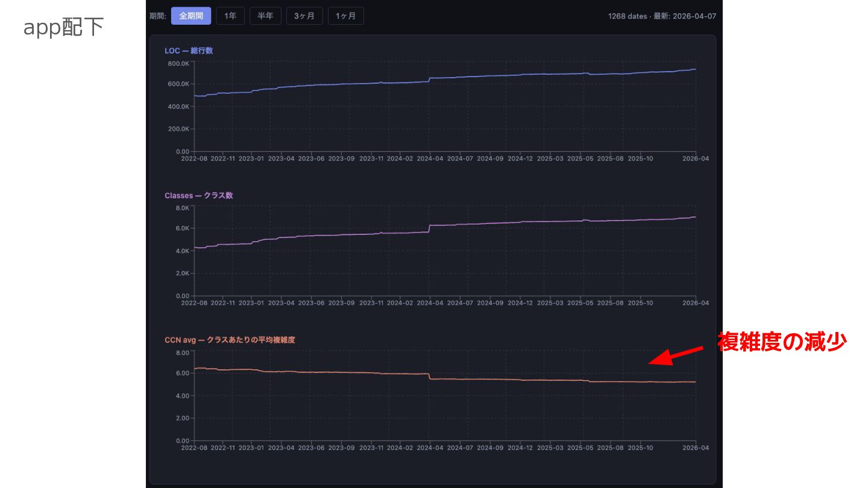Click the LOC — 総行数 chart title

tap(189, 51)
